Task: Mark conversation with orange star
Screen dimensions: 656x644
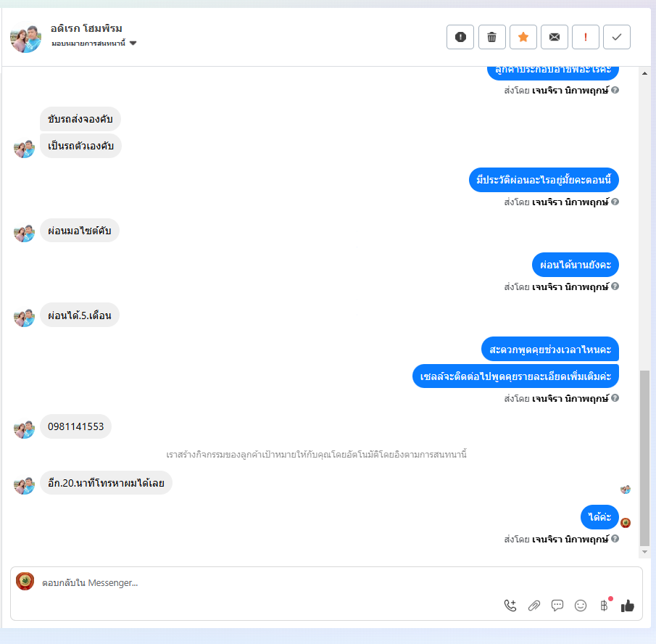Action: (x=523, y=37)
